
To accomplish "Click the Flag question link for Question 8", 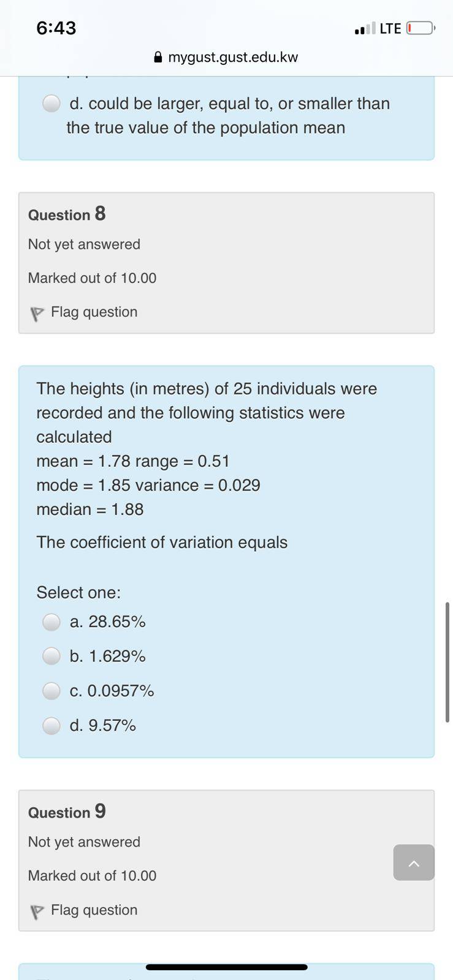I will (x=94, y=312).
